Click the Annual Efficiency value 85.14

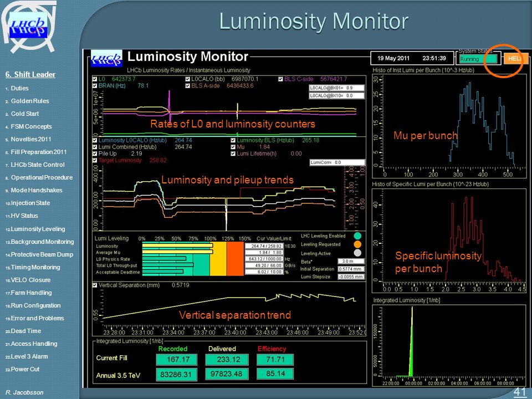[x=275, y=374]
